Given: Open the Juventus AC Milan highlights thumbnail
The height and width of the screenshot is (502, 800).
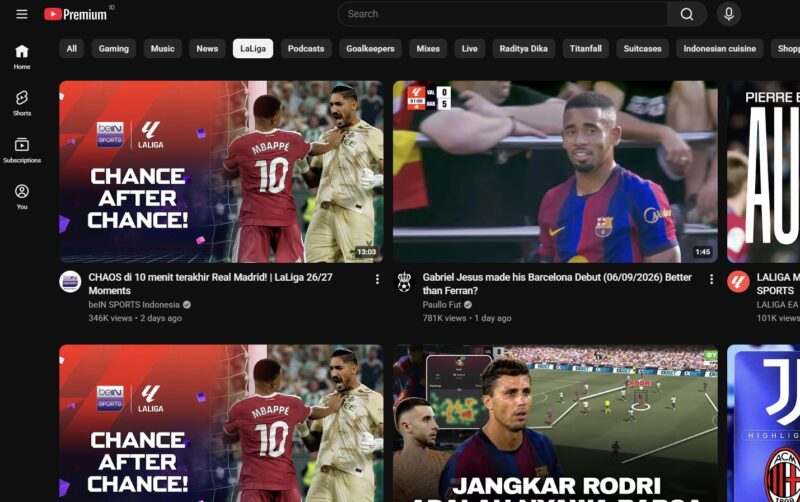Looking at the screenshot, I should [x=763, y=423].
